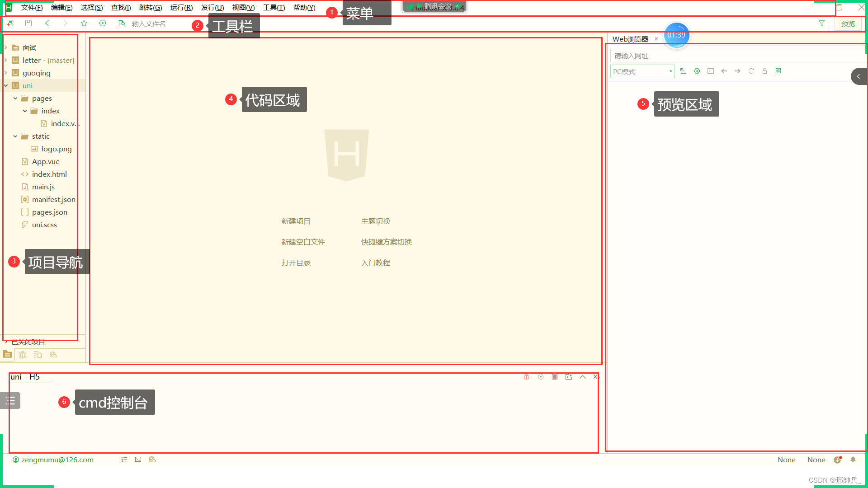Toggle the lock icon in the browser toolbar
Screen dimensions: 868x488
pyautogui.click(x=764, y=71)
